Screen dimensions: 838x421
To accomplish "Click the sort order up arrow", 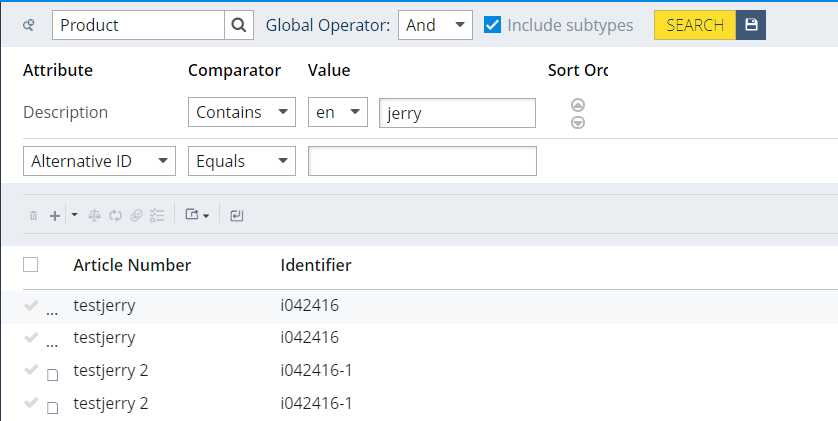I will [x=578, y=105].
